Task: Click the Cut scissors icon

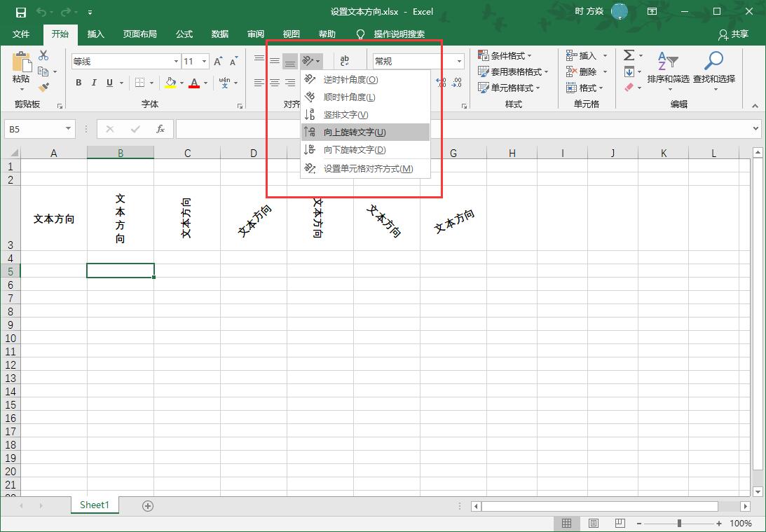Action: click(43, 55)
